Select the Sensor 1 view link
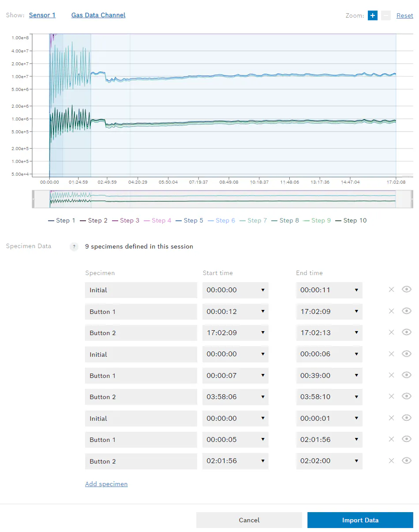This screenshot has height=532, width=419. 42,15
